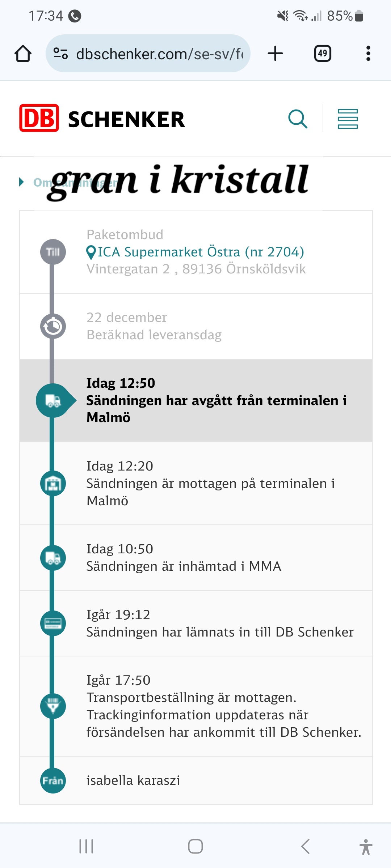Select the 'Till' destination marker
The image size is (391, 868).
(53, 252)
